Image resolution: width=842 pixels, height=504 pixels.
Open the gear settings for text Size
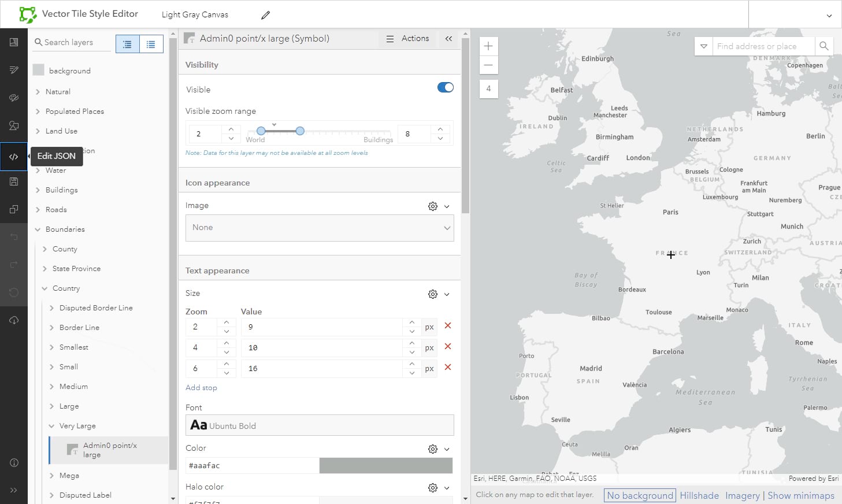point(432,294)
